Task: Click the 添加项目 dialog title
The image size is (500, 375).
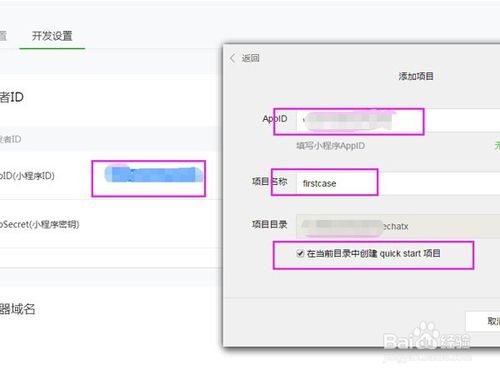Action: click(416, 76)
